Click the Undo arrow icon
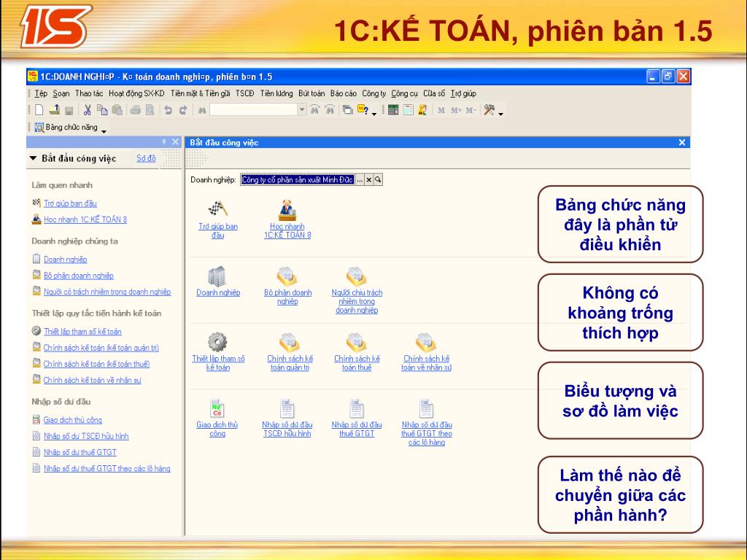 (x=168, y=110)
